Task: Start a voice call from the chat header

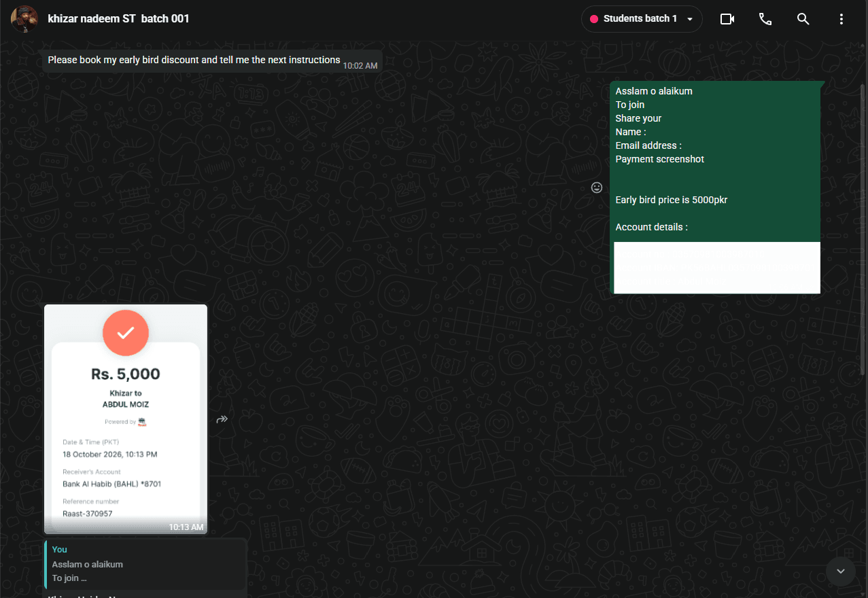Action: (x=765, y=19)
